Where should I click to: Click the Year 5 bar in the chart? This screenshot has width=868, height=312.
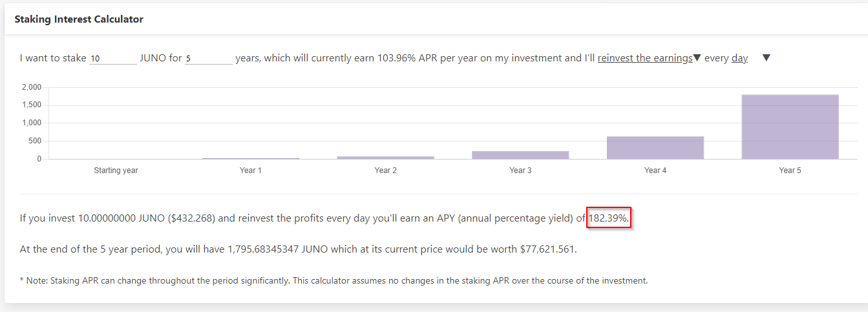coord(790,127)
